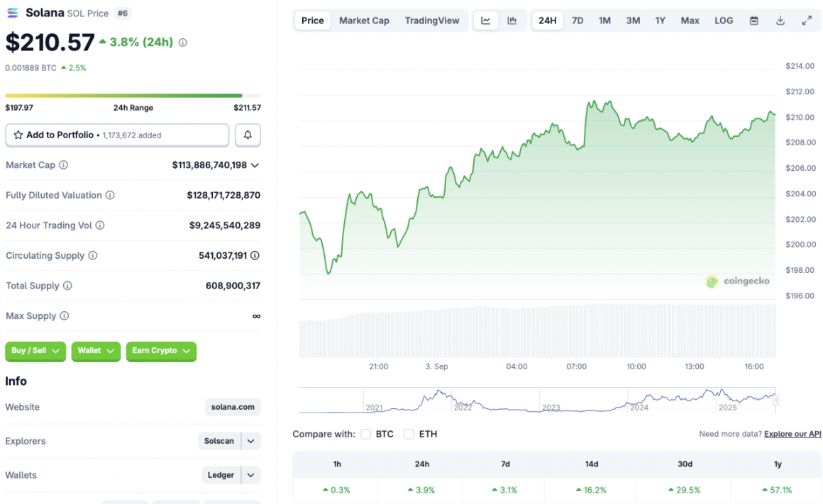Image resolution: width=823 pixels, height=504 pixels.
Task: Click the Earn Crypto button
Action: pyautogui.click(x=161, y=352)
